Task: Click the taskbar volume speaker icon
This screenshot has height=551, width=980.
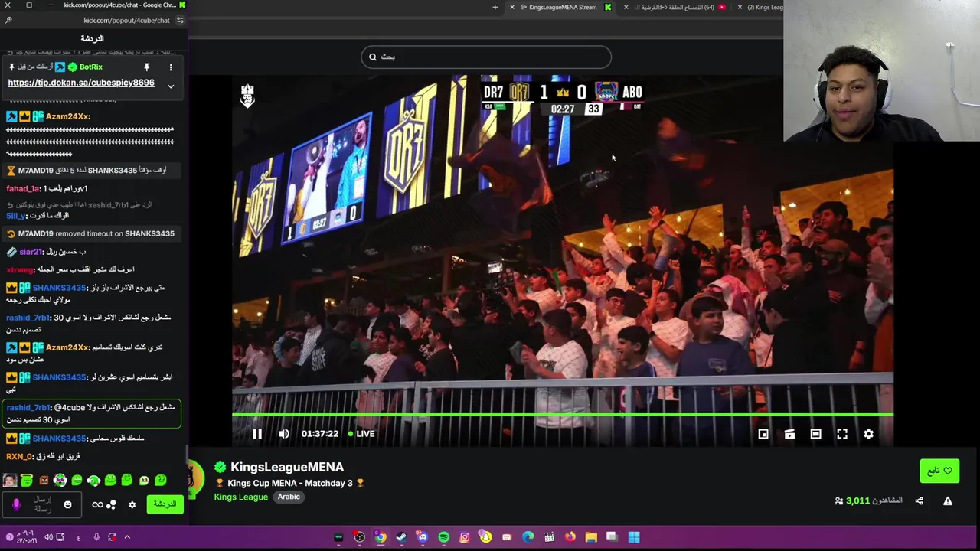Action: [x=48, y=537]
